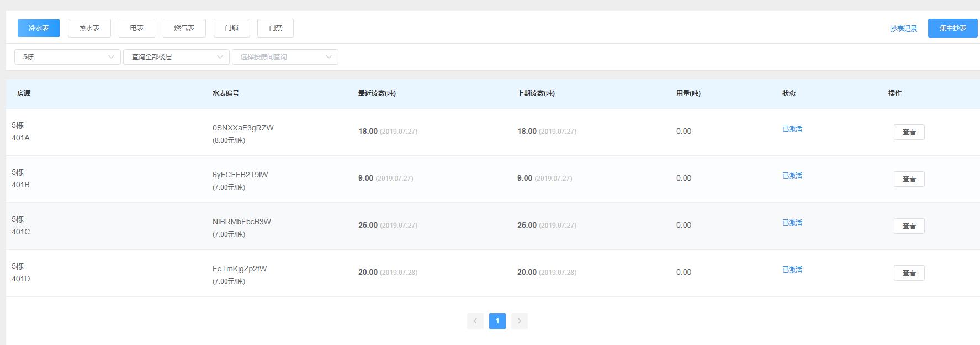Screen dimensions: 980x345
Task: Click the 上期读数(吨) column header
Action: pos(536,93)
